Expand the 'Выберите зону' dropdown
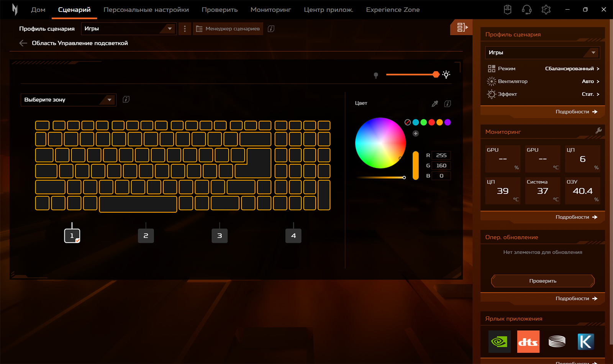 pos(68,100)
